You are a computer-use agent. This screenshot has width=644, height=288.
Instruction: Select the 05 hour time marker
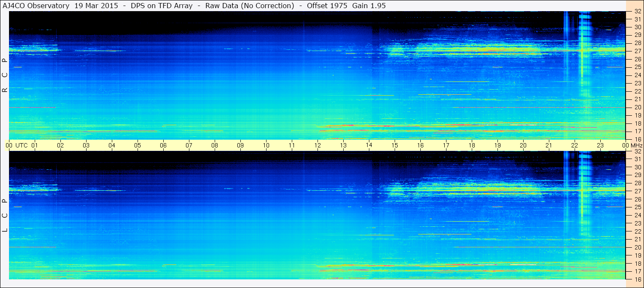[138, 145]
